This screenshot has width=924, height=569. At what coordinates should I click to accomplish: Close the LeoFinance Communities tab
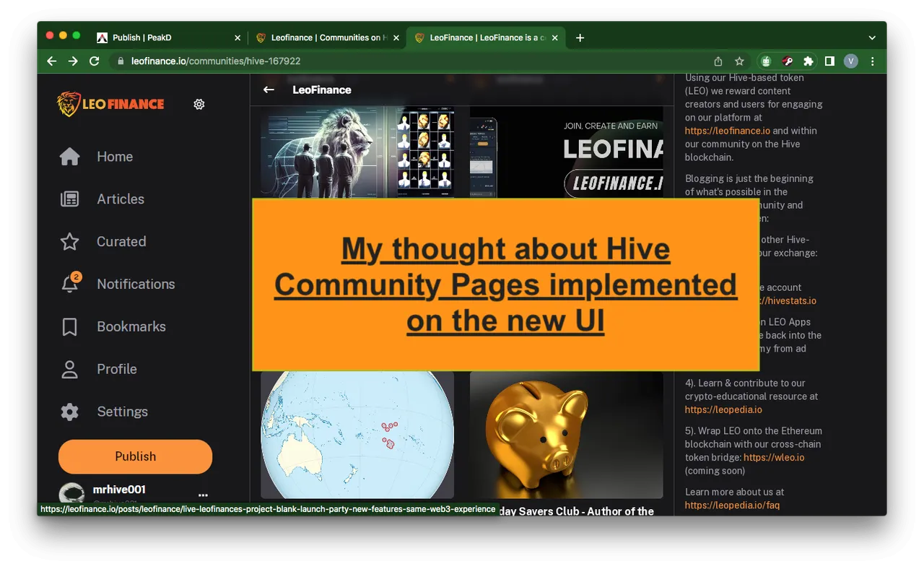(x=396, y=38)
